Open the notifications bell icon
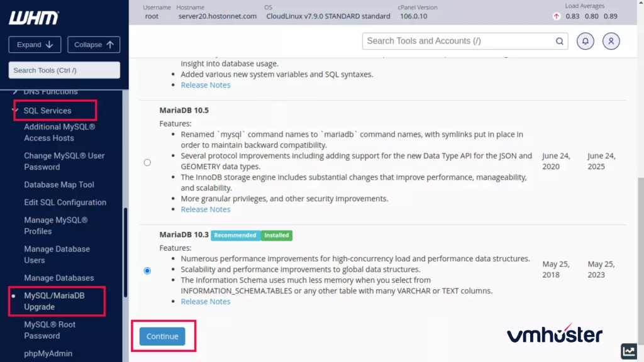 click(x=586, y=41)
